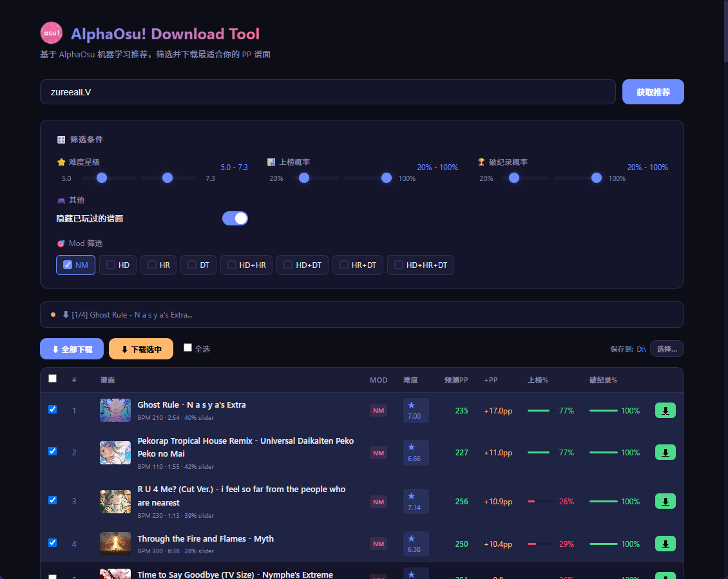Click the 谱面 column header
The height and width of the screenshot is (579, 728).
[x=107, y=380]
